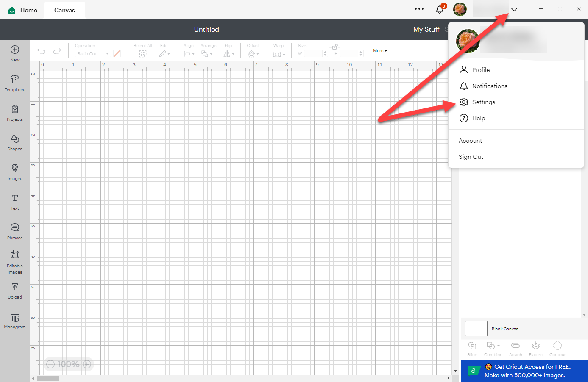588x382 pixels.
Task: Zoom in with the plus button
Action: click(x=87, y=364)
